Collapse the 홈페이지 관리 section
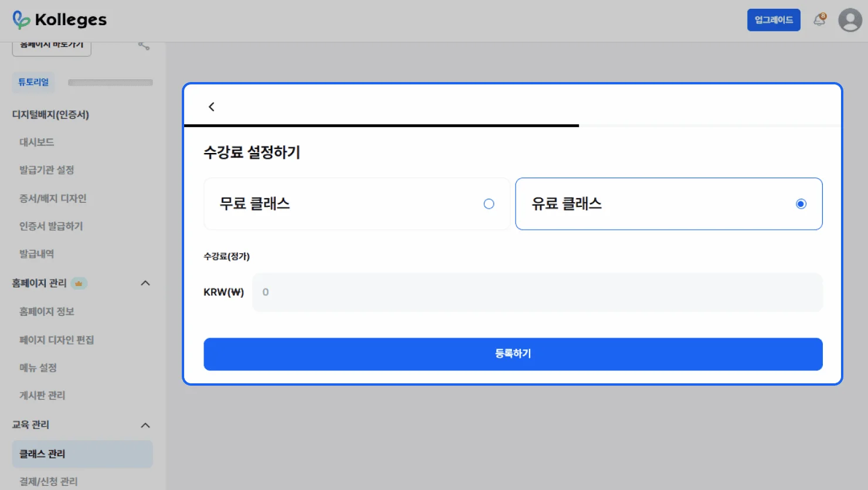This screenshot has height=490, width=868. pyautogui.click(x=145, y=284)
